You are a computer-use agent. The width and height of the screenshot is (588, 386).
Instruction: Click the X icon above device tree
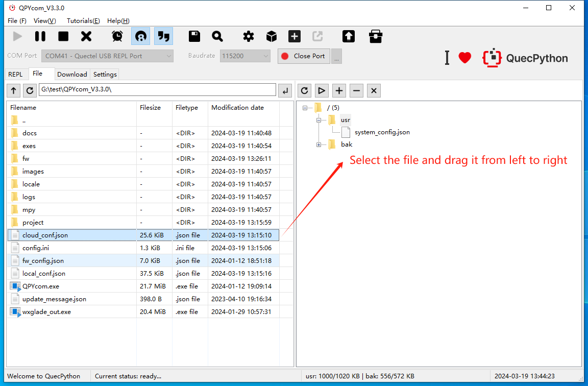[374, 90]
